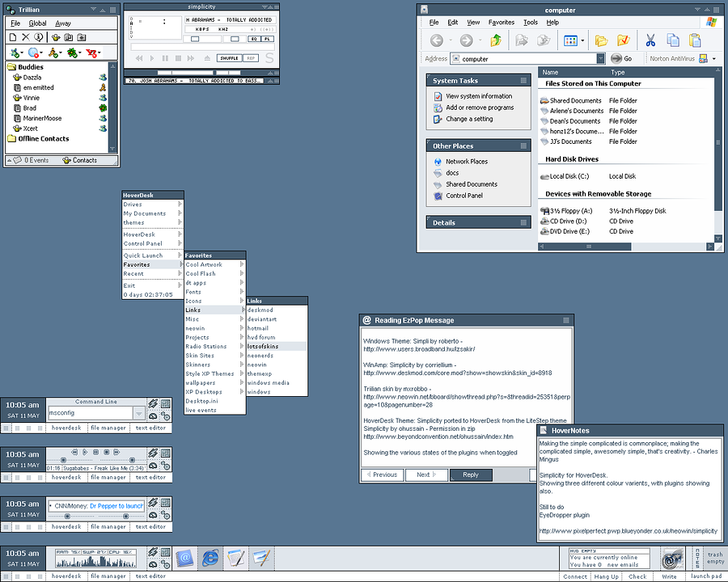This screenshot has height=582, width=728.
Task: Click the Address field showing computer
Action: (527, 59)
